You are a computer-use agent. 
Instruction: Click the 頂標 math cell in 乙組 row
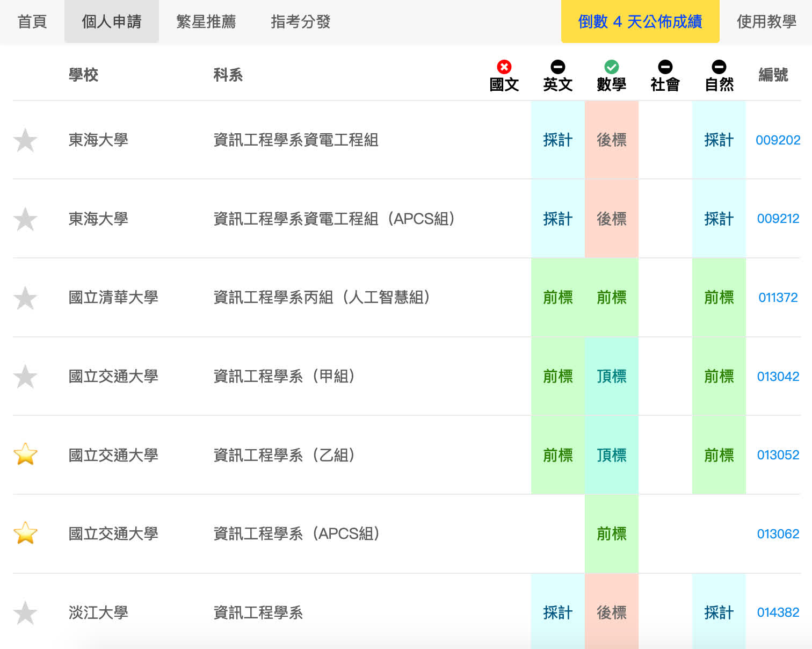(612, 455)
